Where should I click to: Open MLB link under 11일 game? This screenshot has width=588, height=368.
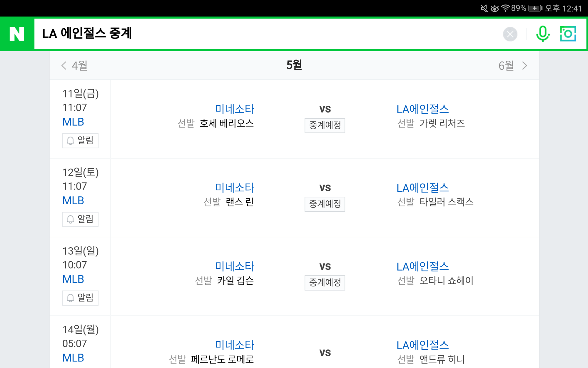[x=73, y=122]
